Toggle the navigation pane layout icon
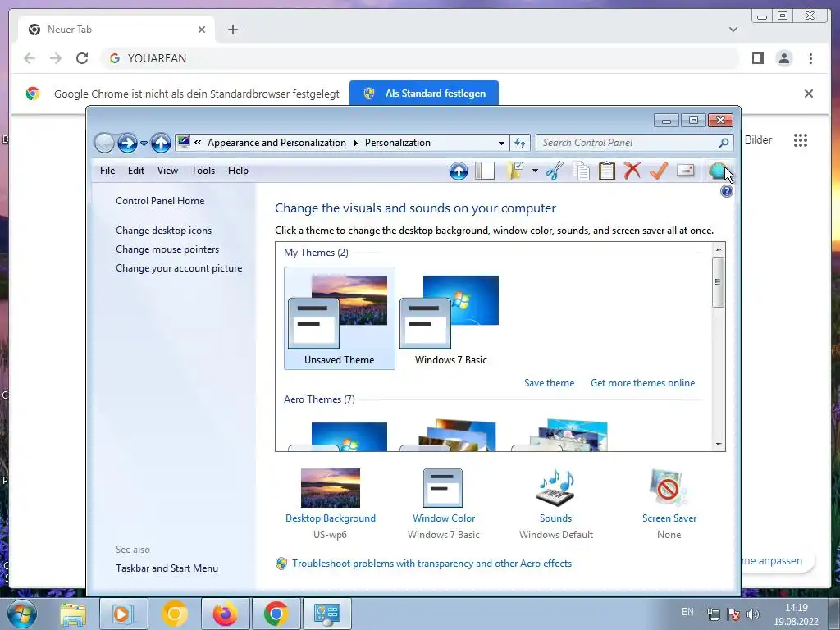840x630 pixels. tap(484, 171)
